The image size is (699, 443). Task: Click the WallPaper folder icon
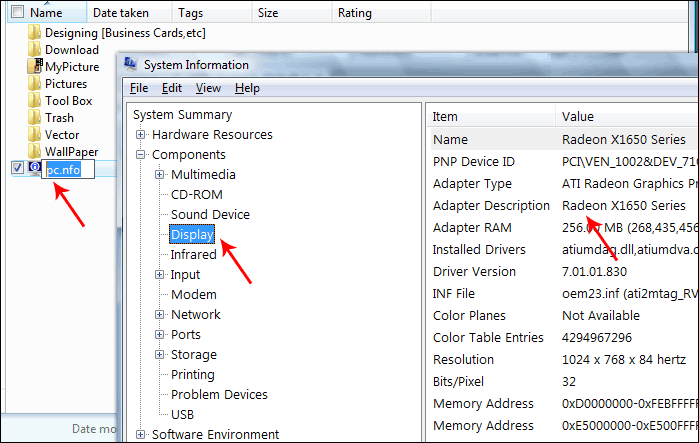(36, 152)
